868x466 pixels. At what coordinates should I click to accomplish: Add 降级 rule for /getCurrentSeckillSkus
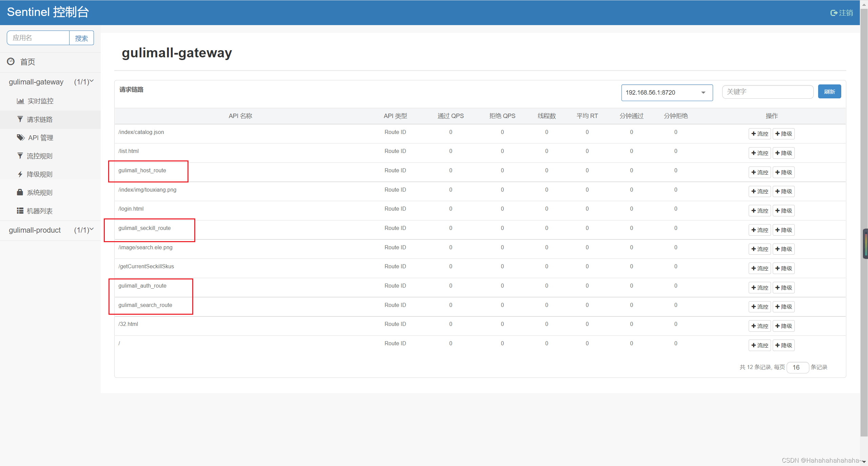(x=784, y=268)
